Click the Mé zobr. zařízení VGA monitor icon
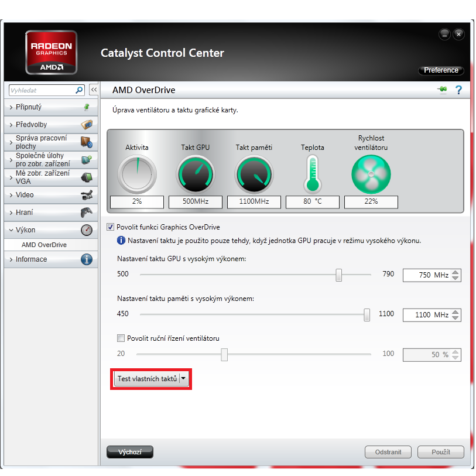 [x=87, y=177]
